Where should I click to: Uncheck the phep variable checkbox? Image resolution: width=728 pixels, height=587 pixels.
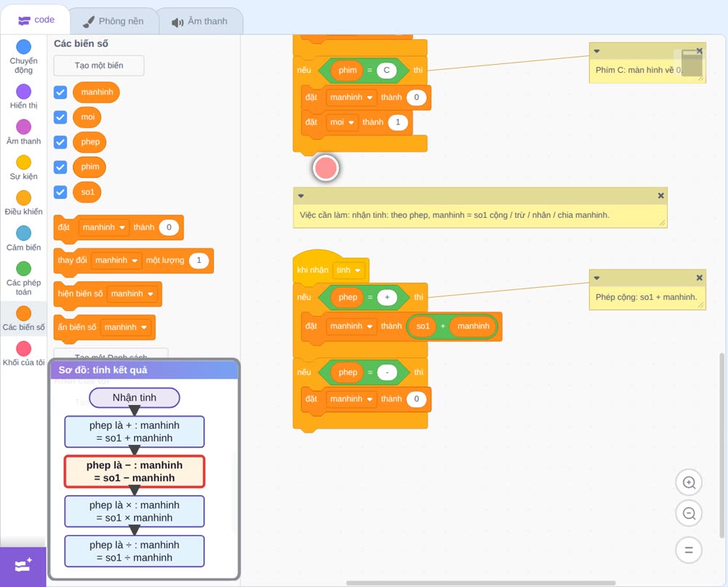(60, 142)
